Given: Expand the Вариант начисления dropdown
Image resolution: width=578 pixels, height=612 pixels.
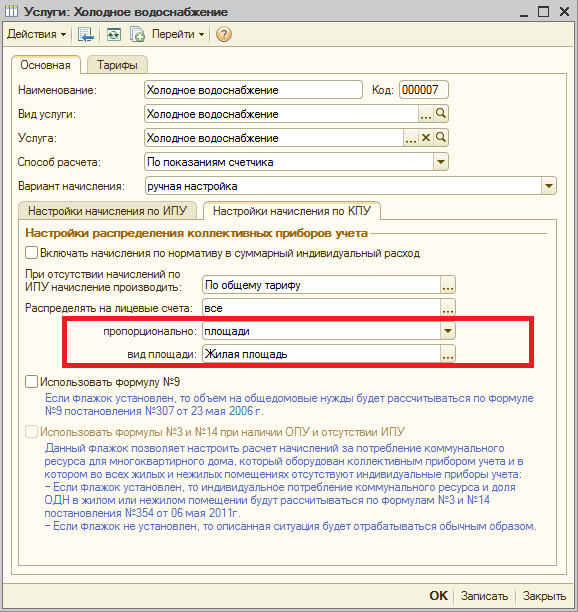Looking at the screenshot, I should pyautogui.click(x=549, y=186).
